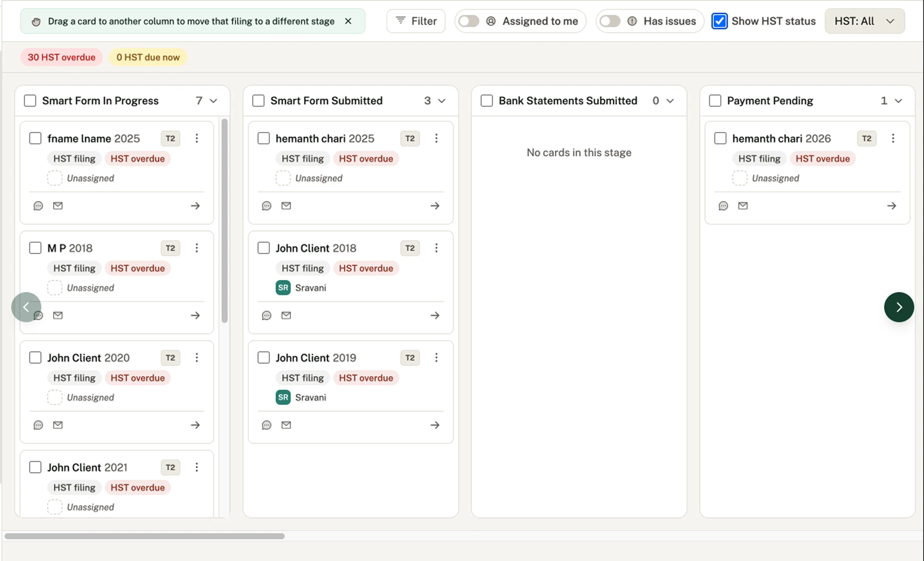Click mail icon on John Client 2020 card
This screenshot has width=924, height=561.
click(58, 425)
